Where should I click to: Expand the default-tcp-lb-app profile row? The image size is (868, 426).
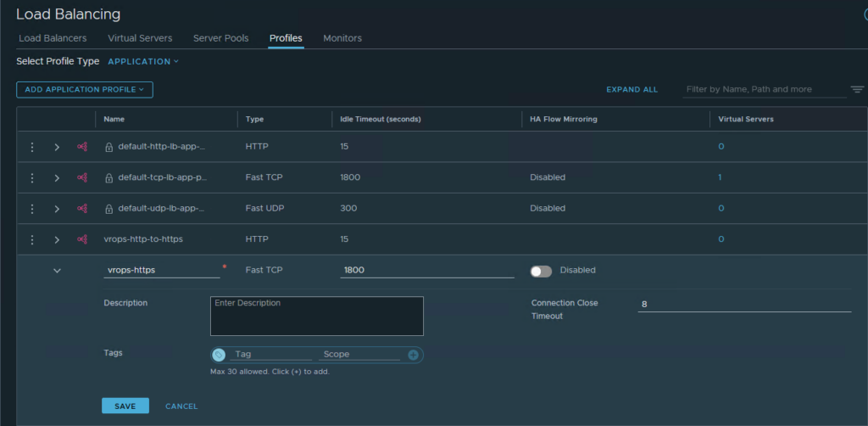[x=57, y=178]
